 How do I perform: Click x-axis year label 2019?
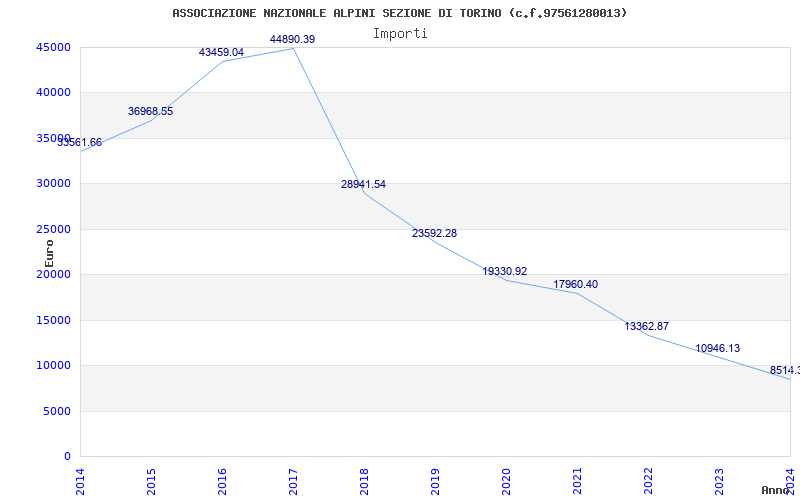pyautogui.click(x=435, y=482)
